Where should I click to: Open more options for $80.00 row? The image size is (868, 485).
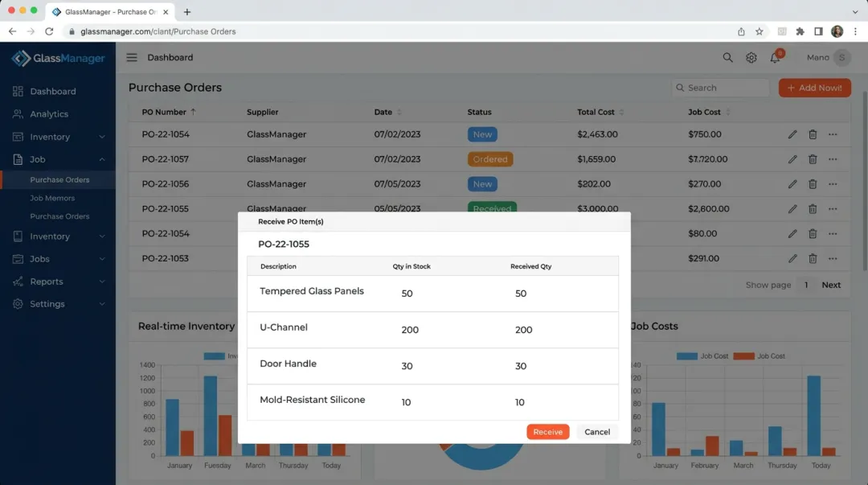[x=833, y=234]
